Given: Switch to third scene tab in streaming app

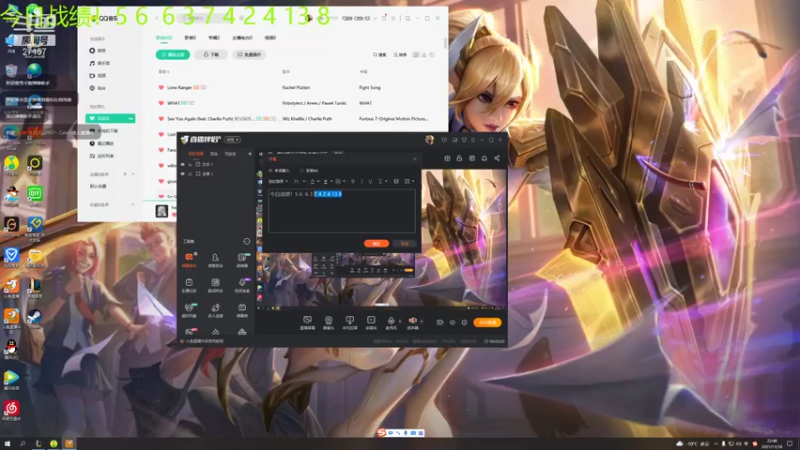Looking at the screenshot, I should tap(231, 154).
